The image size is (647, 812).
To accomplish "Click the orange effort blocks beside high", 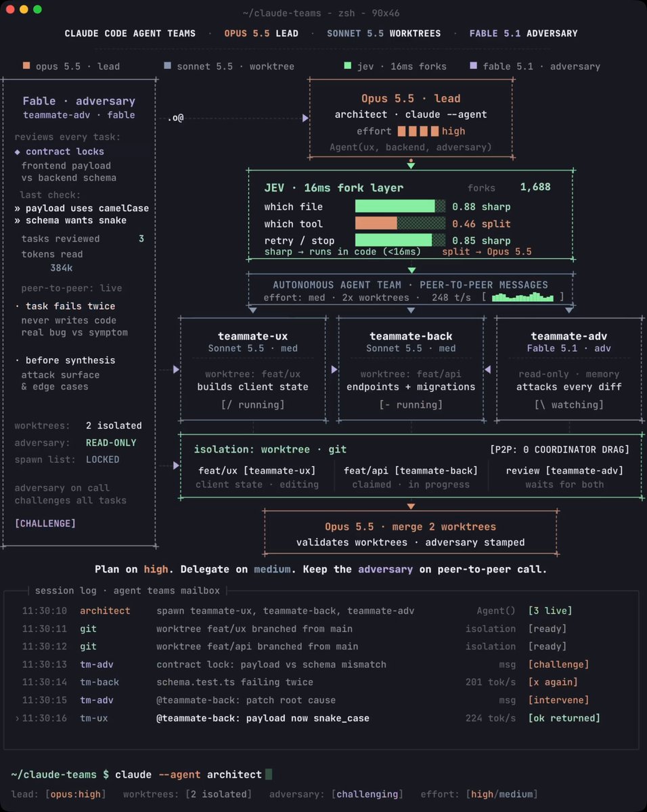I will pos(418,131).
